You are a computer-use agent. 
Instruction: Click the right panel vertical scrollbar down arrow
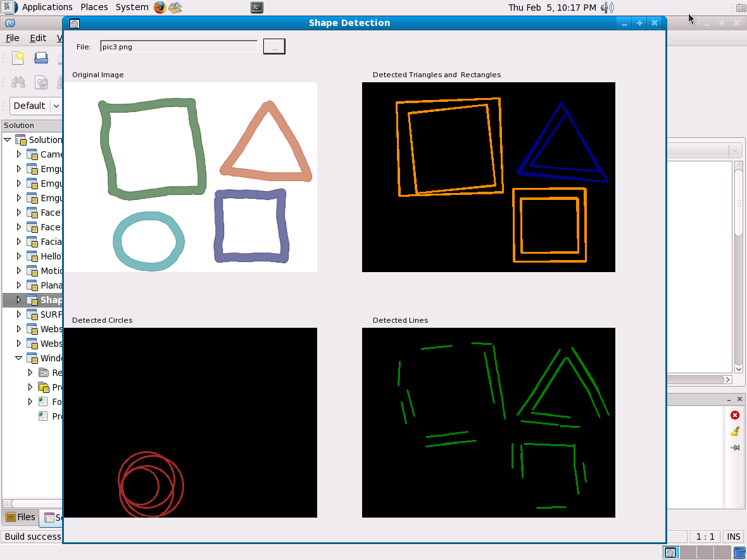(738, 369)
